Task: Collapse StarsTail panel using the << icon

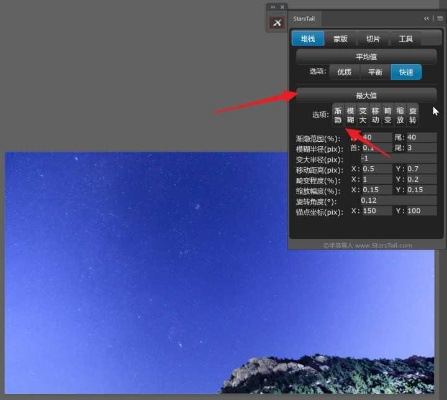Action: tap(426, 19)
